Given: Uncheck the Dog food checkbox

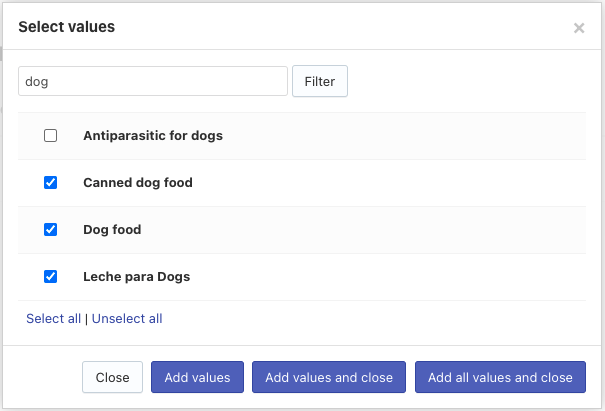Looking at the screenshot, I should tap(51, 230).
